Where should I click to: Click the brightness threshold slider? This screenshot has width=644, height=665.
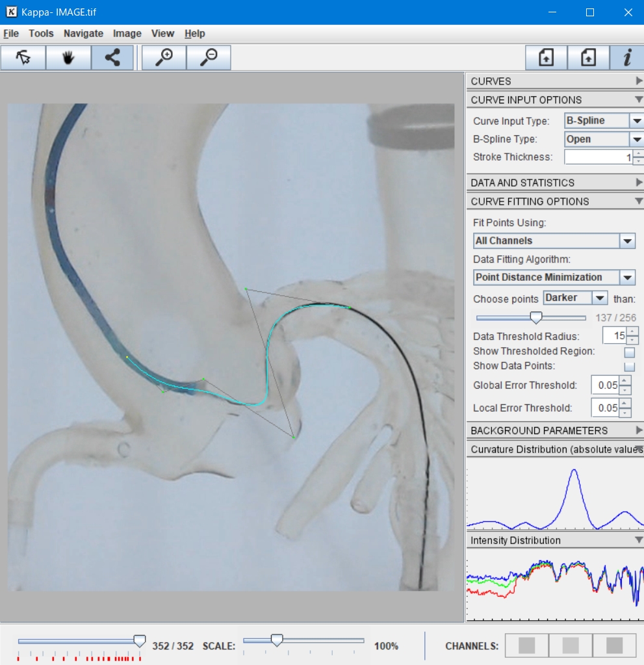536,318
